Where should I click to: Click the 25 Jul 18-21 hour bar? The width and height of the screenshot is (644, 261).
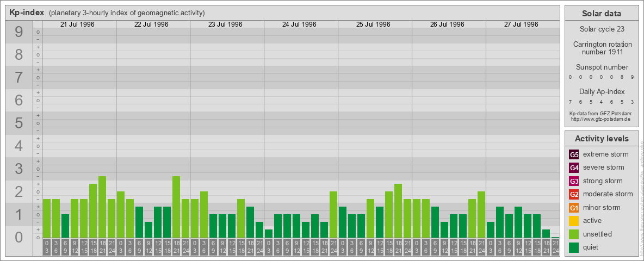click(x=398, y=211)
